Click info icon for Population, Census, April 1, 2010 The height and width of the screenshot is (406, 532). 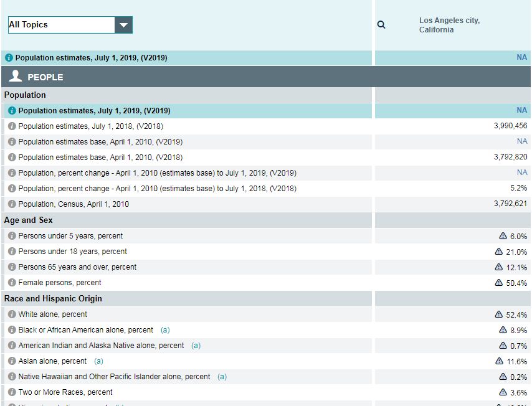click(12, 204)
